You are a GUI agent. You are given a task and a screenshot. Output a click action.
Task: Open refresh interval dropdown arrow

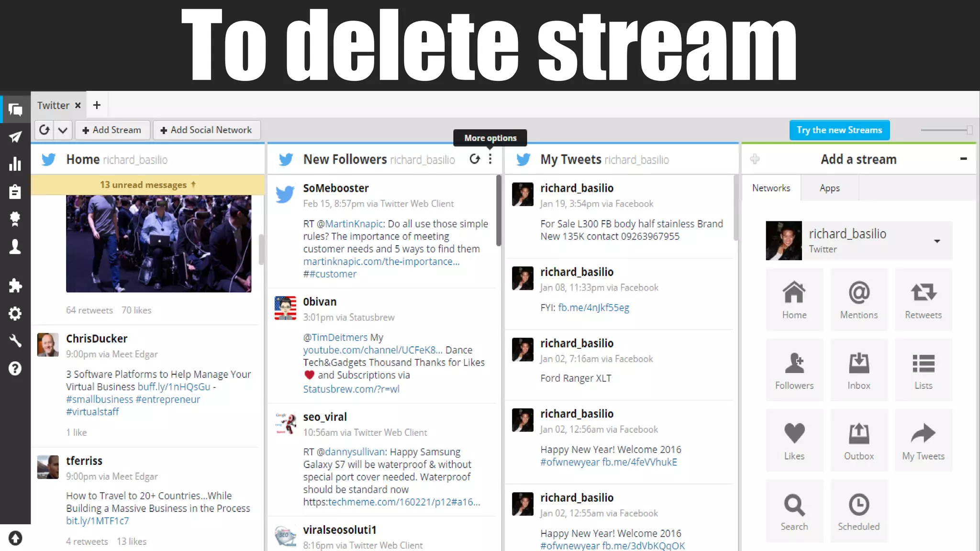[63, 130]
